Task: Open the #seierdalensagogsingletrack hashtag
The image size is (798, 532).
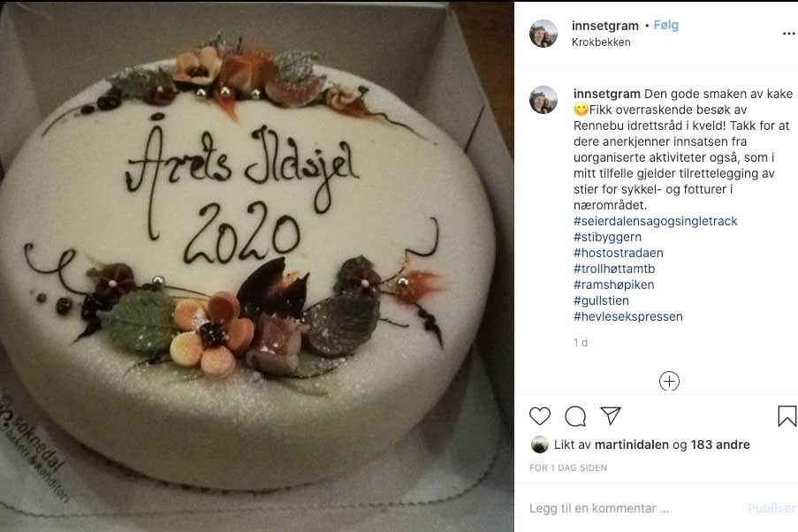Action: [x=656, y=221]
